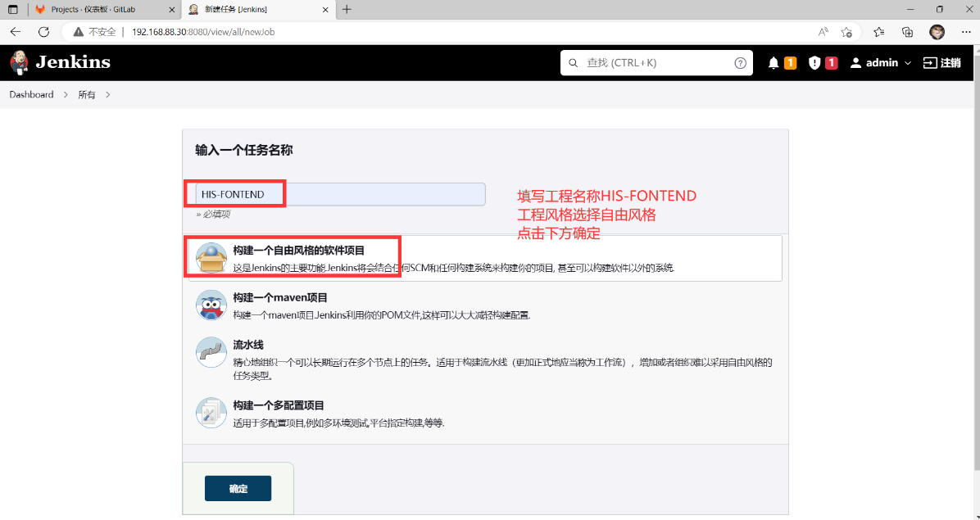Open search help question mark icon
980x520 pixels.
(740, 63)
